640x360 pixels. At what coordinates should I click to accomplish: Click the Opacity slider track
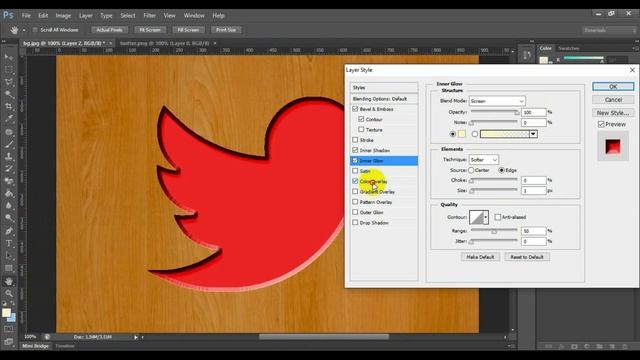[494, 111]
